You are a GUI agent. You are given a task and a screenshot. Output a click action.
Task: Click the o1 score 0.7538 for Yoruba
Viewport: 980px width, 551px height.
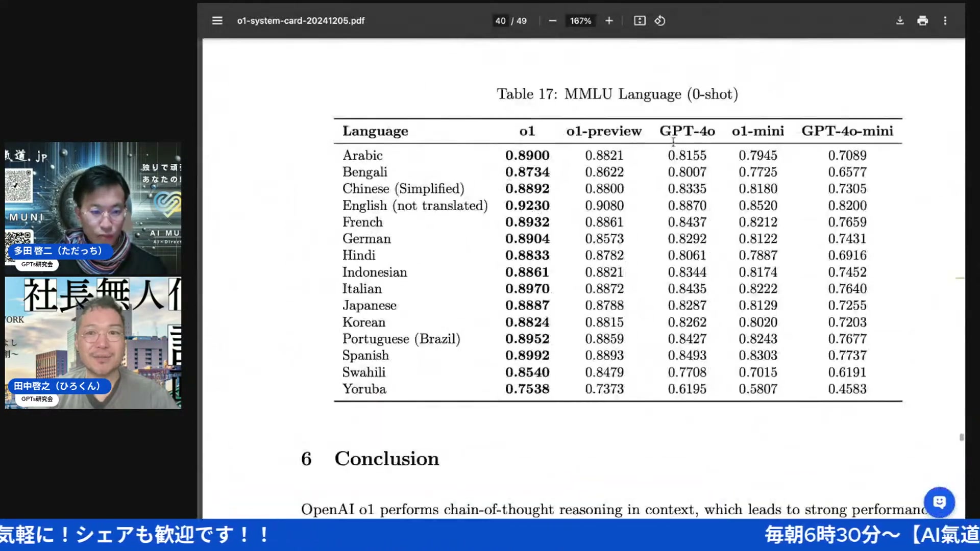(527, 389)
